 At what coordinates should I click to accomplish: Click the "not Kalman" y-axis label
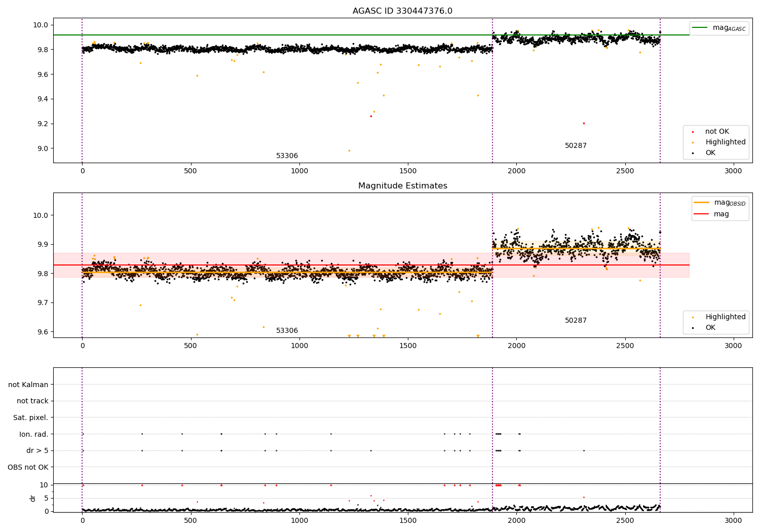click(28, 385)
